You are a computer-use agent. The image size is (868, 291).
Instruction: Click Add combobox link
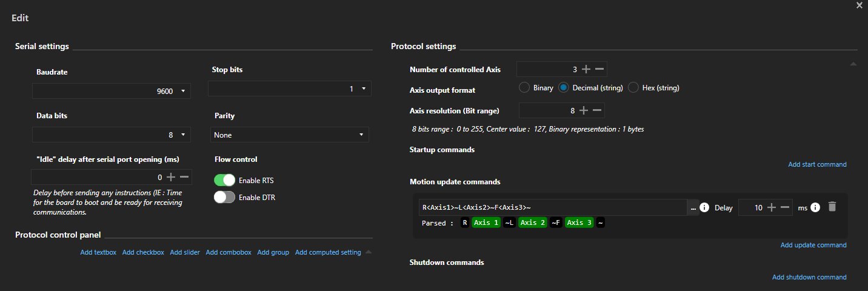click(x=229, y=252)
